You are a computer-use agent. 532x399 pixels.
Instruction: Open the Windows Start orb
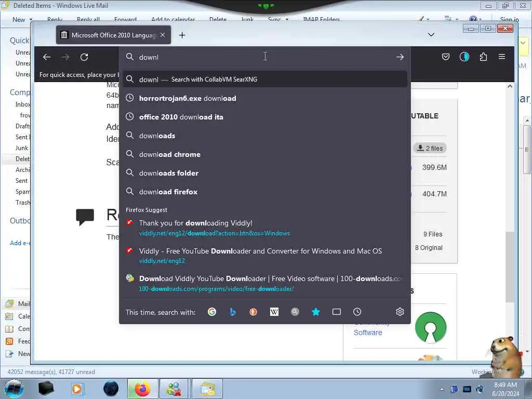(x=14, y=389)
